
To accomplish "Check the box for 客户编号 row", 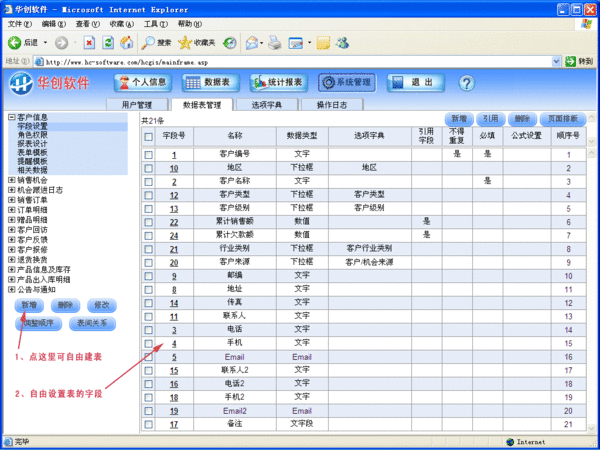I will (x=148, y=155).
